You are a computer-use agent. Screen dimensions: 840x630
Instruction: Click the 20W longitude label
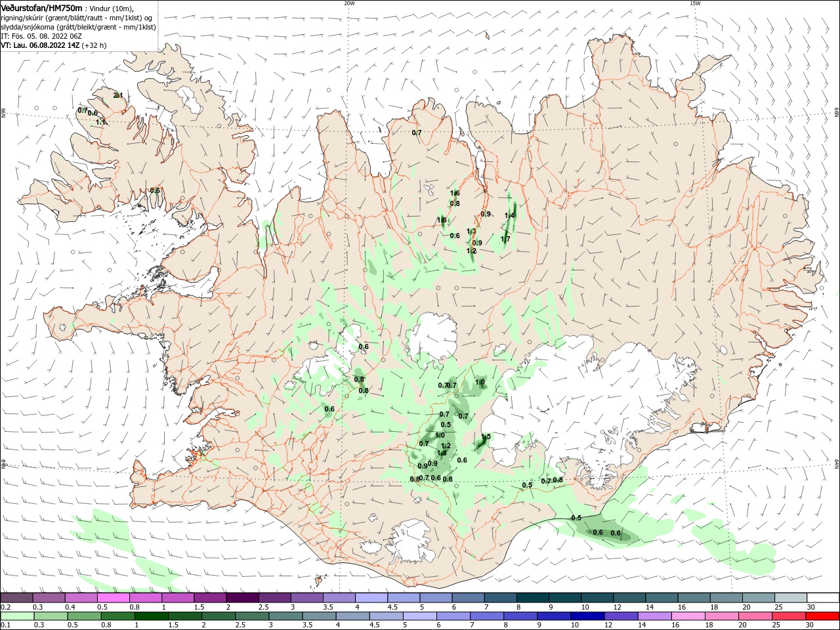click(x=349, y=3)
